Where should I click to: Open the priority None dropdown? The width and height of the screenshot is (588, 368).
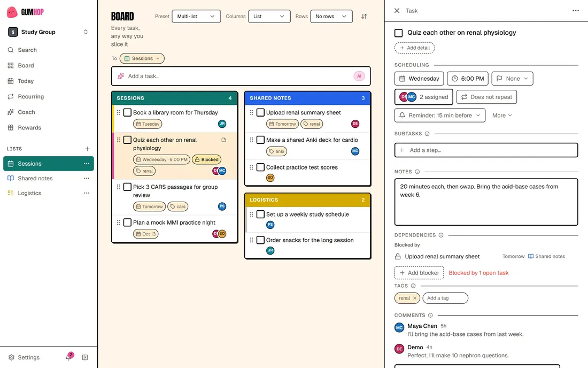(x=512, y=79)
